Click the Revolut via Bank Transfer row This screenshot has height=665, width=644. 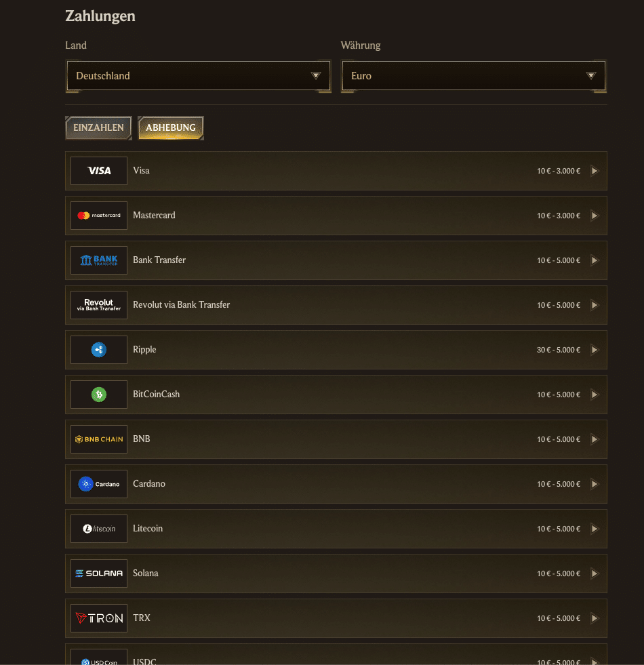click(336, 305)
